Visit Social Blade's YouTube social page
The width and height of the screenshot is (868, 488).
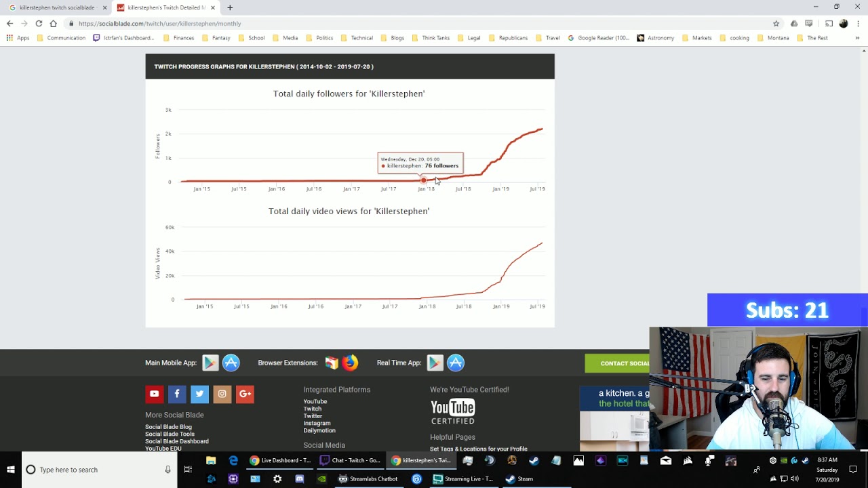coord(155,394)
